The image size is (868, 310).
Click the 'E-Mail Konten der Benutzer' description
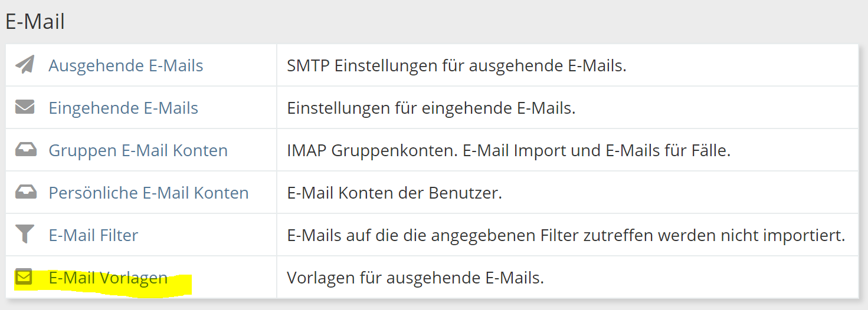(394, 193)
